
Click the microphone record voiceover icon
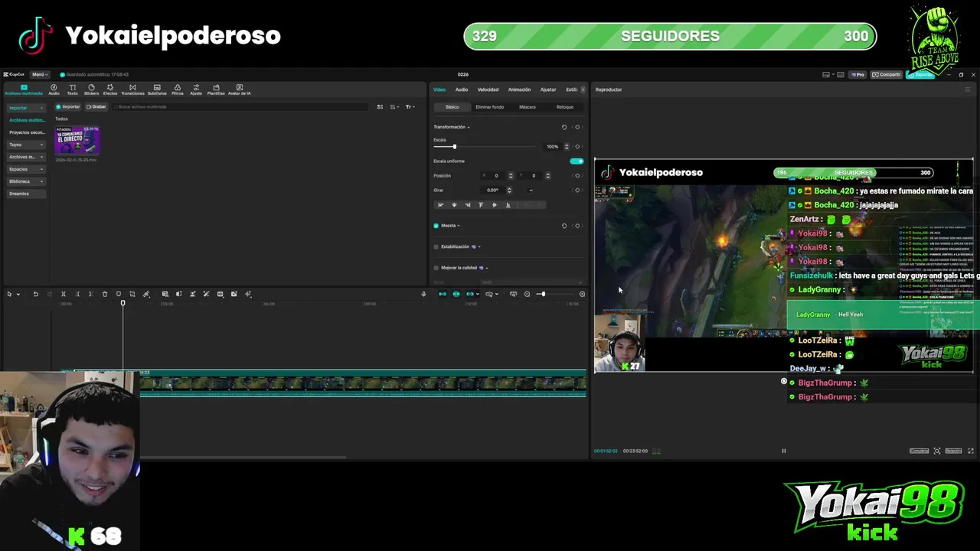click(x=423, y=294)
